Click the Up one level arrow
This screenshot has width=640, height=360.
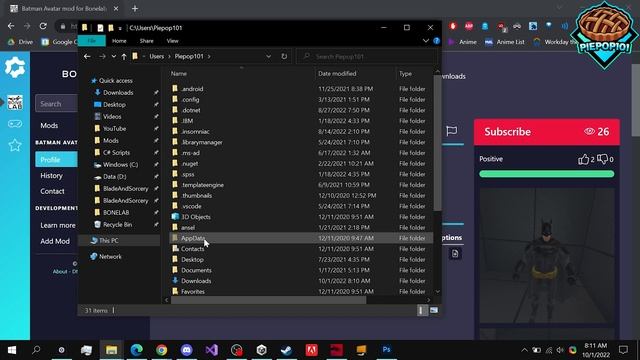click(124, 56)
